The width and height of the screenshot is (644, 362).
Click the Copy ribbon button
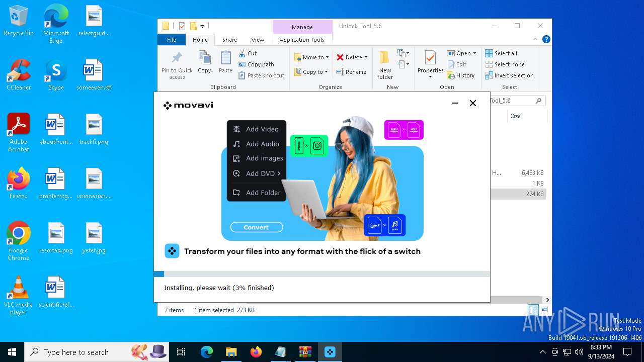pos(204,62)
